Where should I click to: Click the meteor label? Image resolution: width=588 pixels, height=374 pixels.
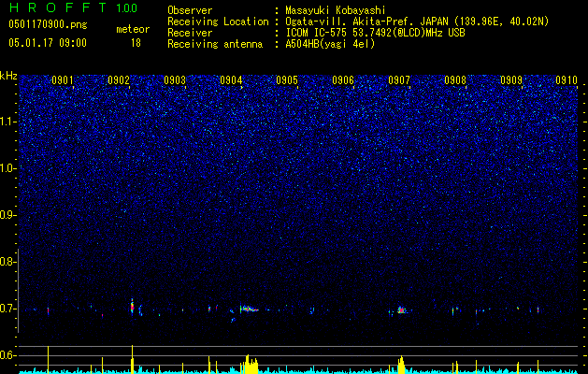[x=133, y=29]
